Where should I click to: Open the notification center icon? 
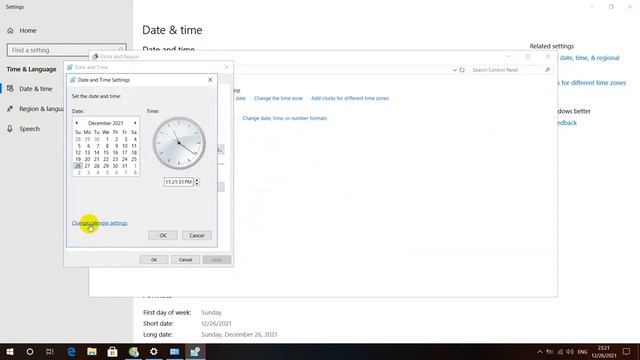(x=627, y=351)
